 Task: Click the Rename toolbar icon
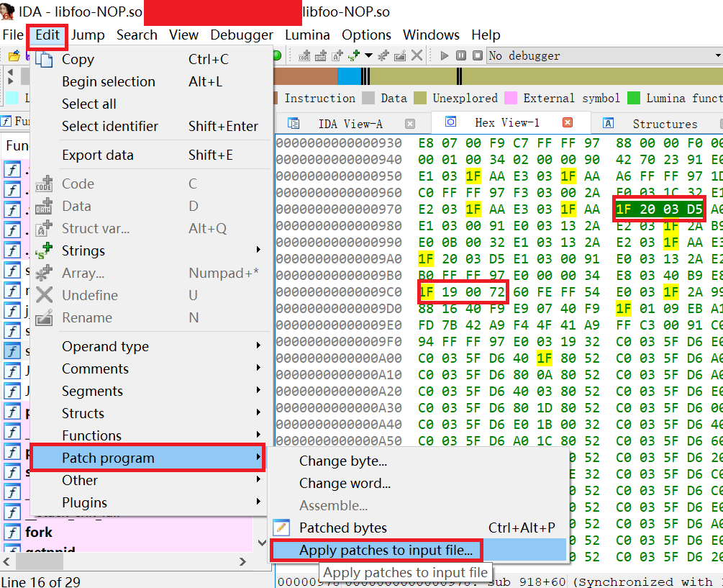tap(400, 56)
